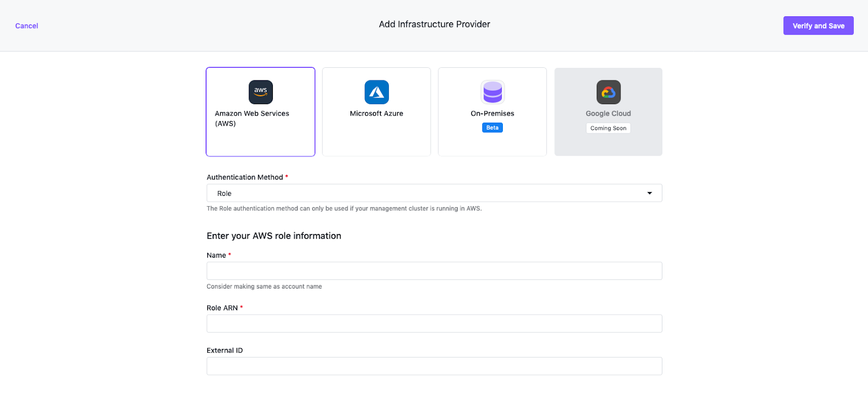
Task: Click the Authentication Method label
Action: tap(245, 177)
